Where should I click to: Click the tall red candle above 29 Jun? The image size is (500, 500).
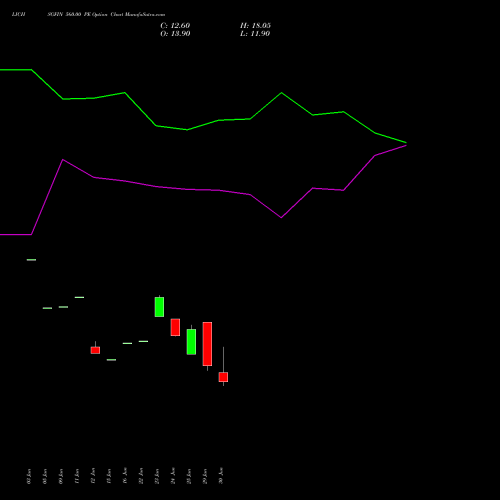tap(207, 344)
